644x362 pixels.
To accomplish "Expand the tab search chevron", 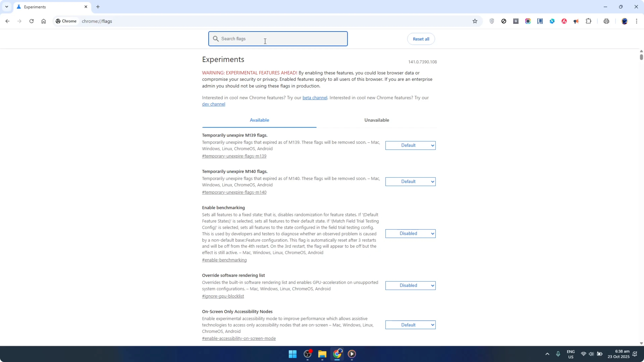I will (x=7, y=7).
